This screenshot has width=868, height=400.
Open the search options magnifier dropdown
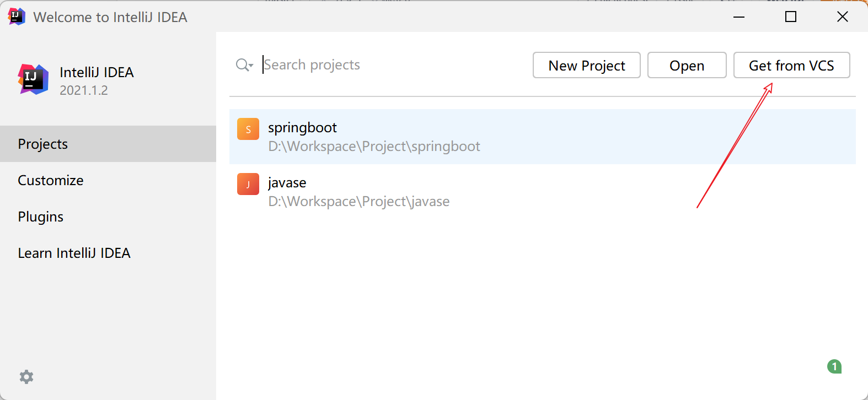244,65
